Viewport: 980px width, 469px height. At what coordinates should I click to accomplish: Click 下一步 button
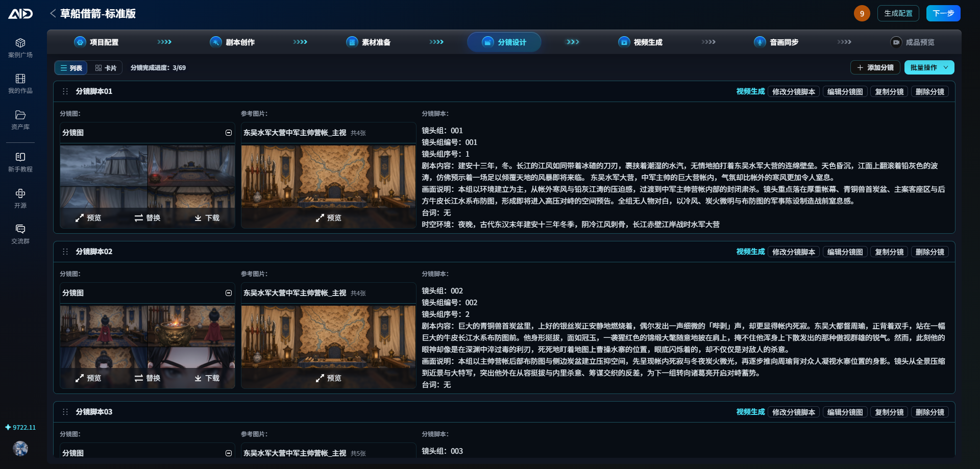coord(943,13)
